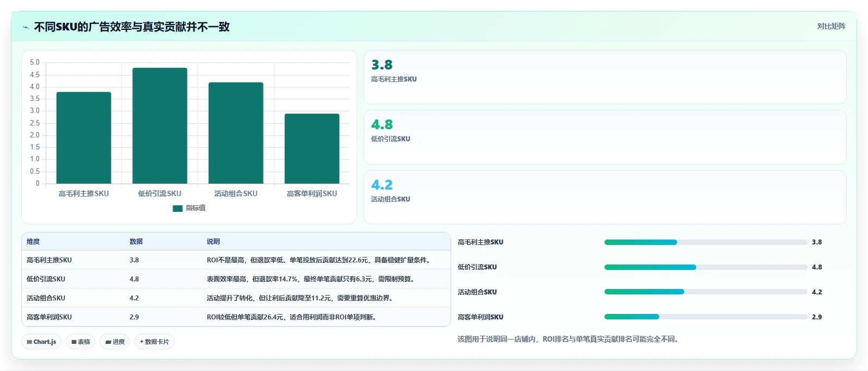Click the 高毛利主推SKU progress bar
This screenshot has width=868, height=371.
coord(705,242)
